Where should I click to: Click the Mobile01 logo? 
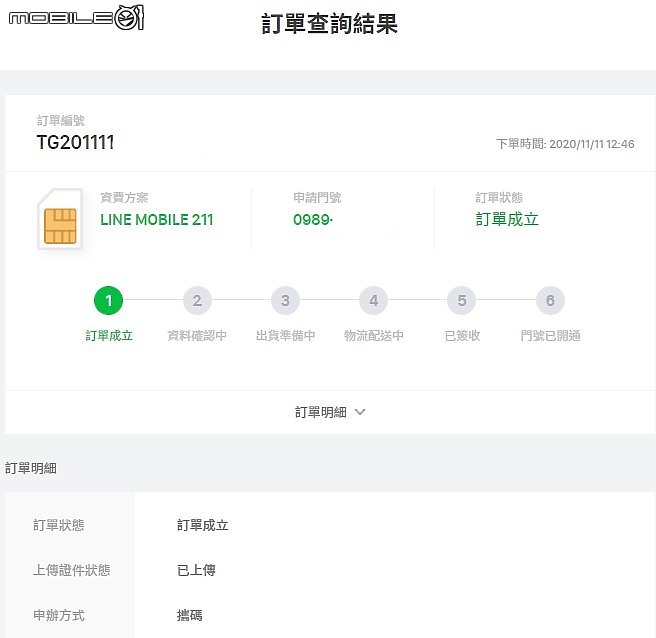point(77,18)
